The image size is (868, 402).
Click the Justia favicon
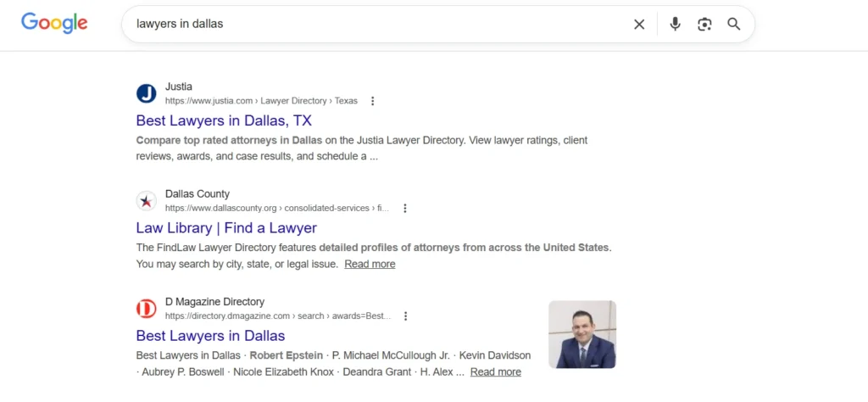pyautogui.click(x=146, y=93)
